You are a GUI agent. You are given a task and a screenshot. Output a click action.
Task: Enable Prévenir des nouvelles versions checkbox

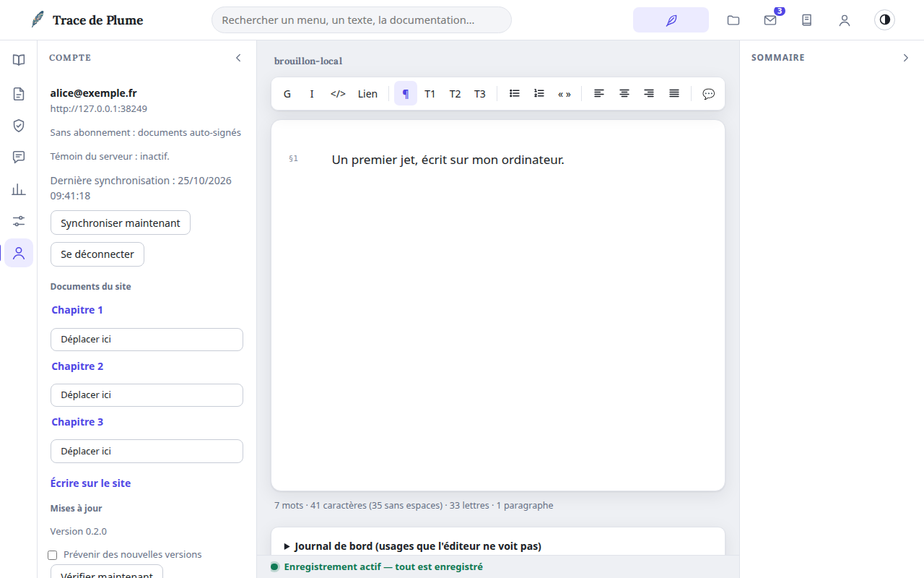click(x=52, y=555)
